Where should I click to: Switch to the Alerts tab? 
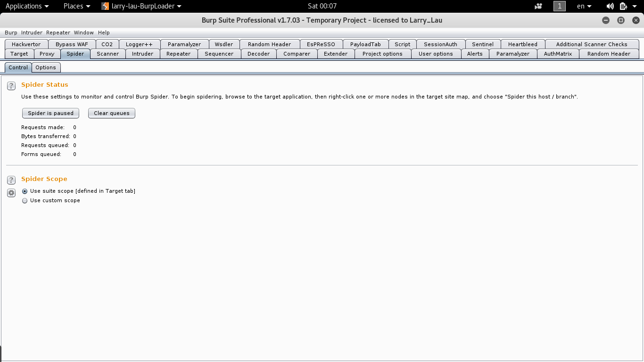click(x=475, y=54)
